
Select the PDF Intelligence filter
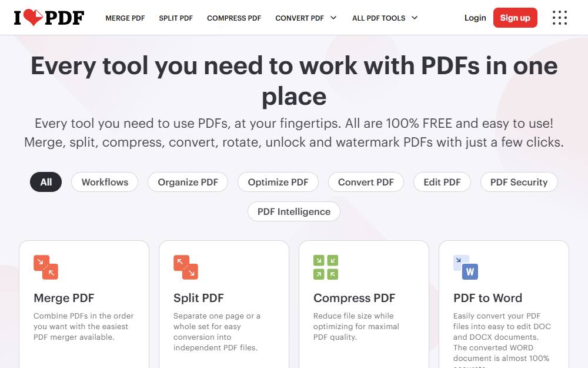[294, 211]
